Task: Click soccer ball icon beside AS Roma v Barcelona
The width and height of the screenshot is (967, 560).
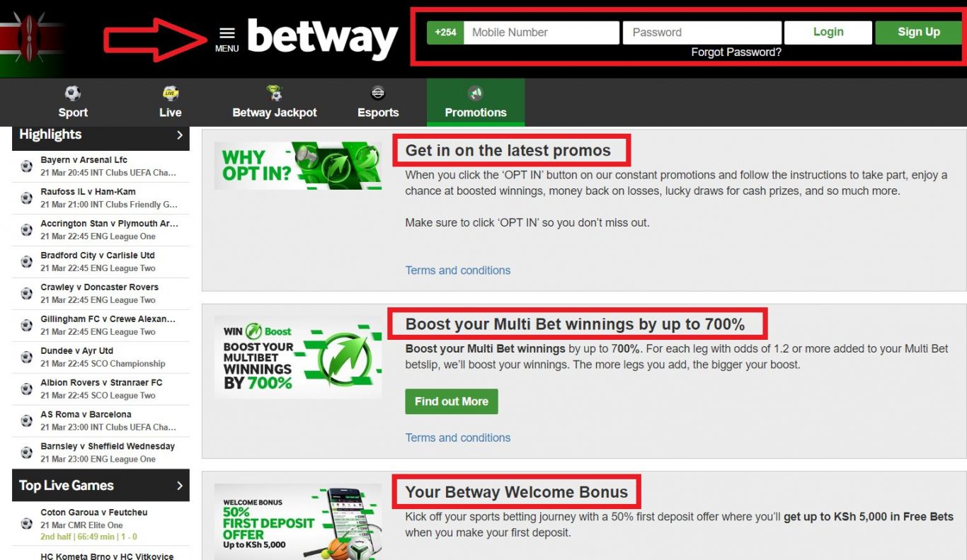Action: 27,421
